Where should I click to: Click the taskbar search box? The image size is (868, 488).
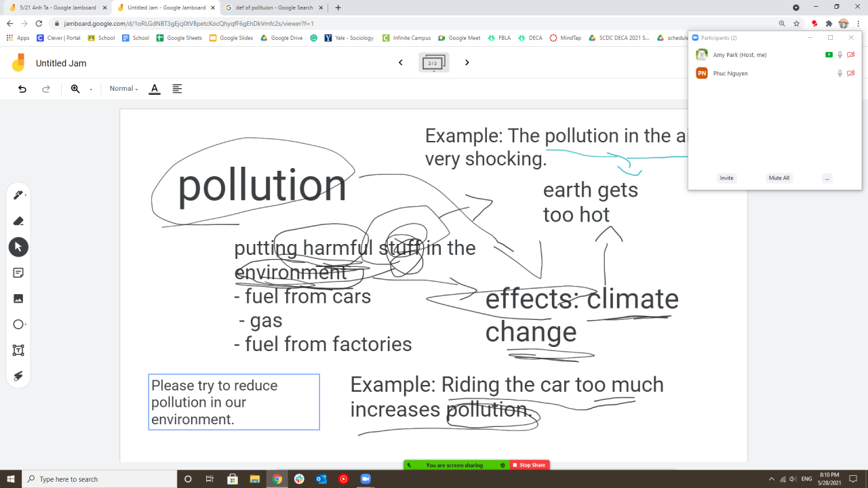point(99,479)
